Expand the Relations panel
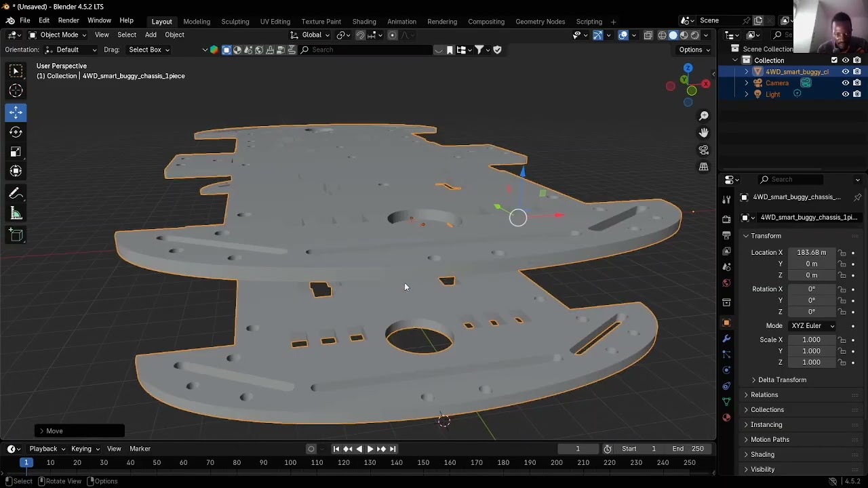The image size is (868, 488). point(764,395)
